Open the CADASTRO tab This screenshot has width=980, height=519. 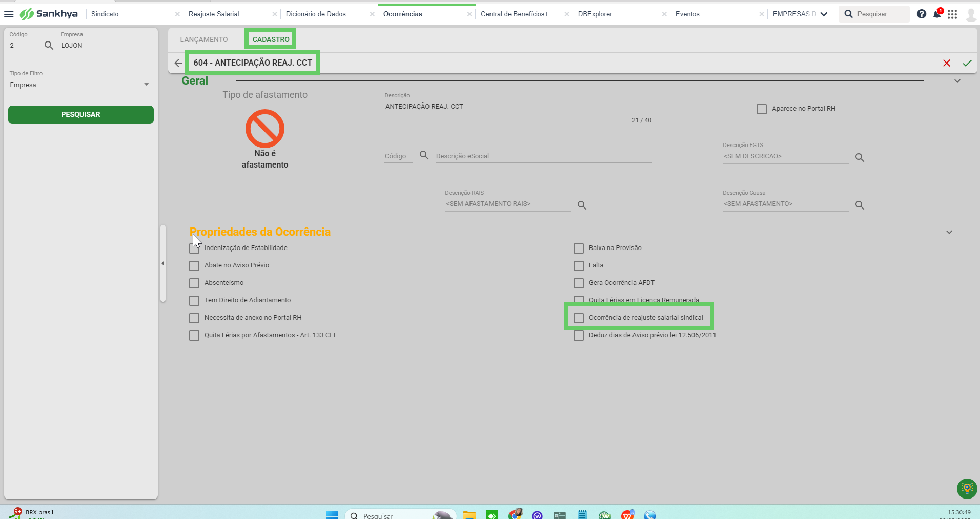click(271, 39)
